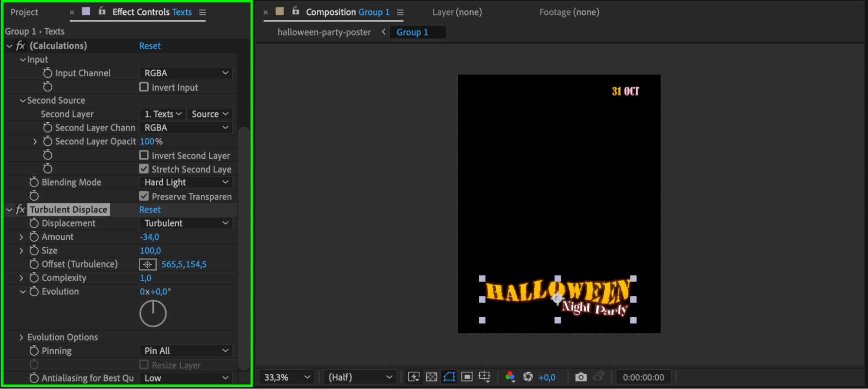Take a snapshot with camera icon
The width and height of the screenshot is (868, 389).
[x=581, y=377]
